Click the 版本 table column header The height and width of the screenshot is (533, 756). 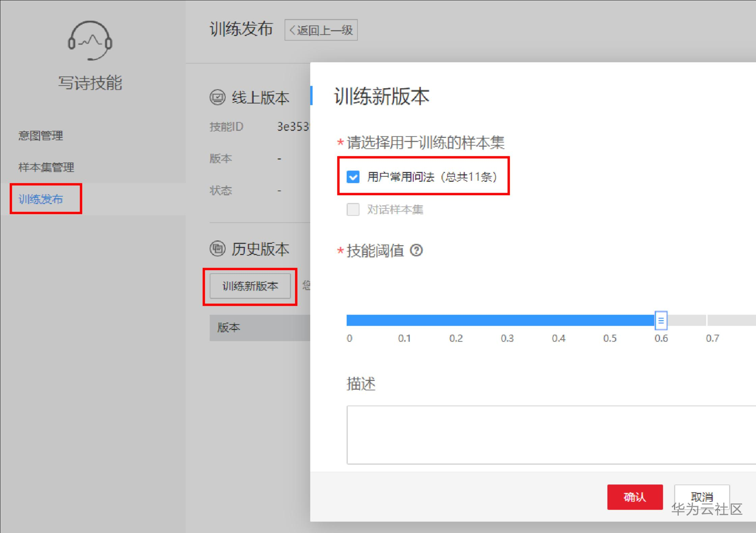229,327
